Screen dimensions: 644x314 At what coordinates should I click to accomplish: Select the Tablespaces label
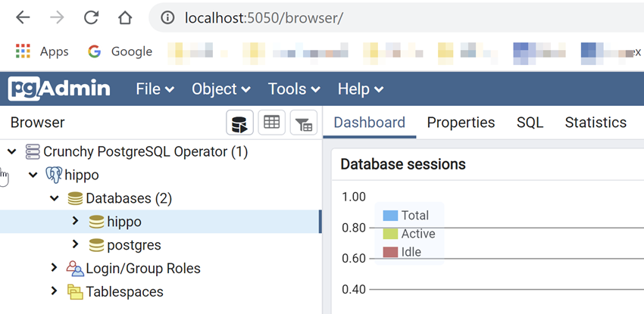point(124,292)
